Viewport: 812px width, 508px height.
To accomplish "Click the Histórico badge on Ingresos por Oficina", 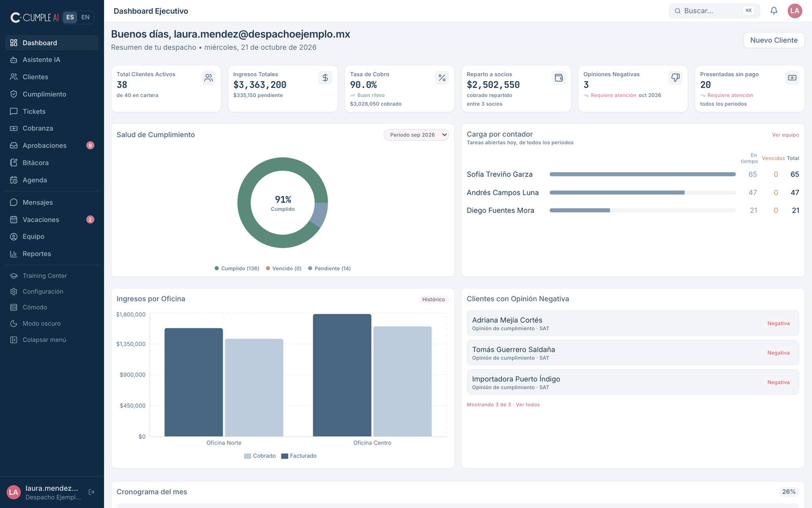I will point(433,300).
